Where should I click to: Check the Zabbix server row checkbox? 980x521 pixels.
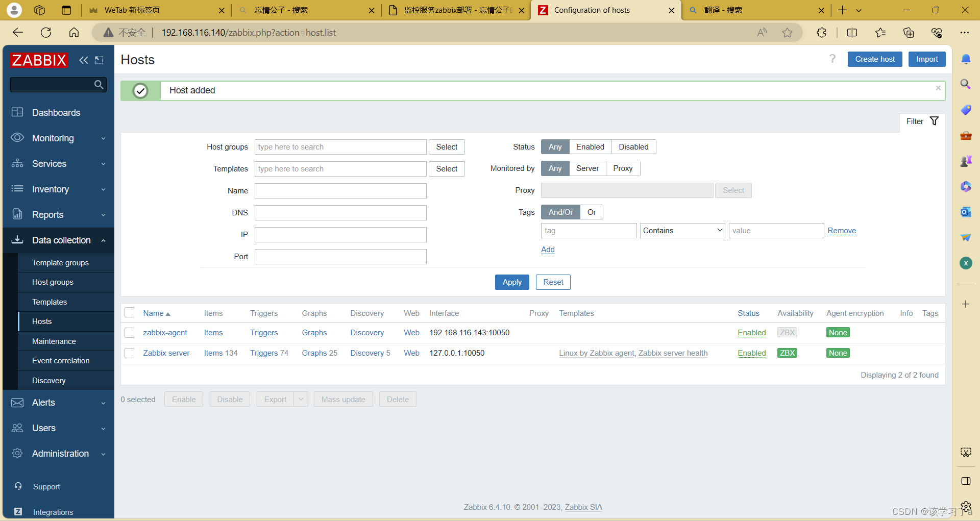(x=130, y=353)
